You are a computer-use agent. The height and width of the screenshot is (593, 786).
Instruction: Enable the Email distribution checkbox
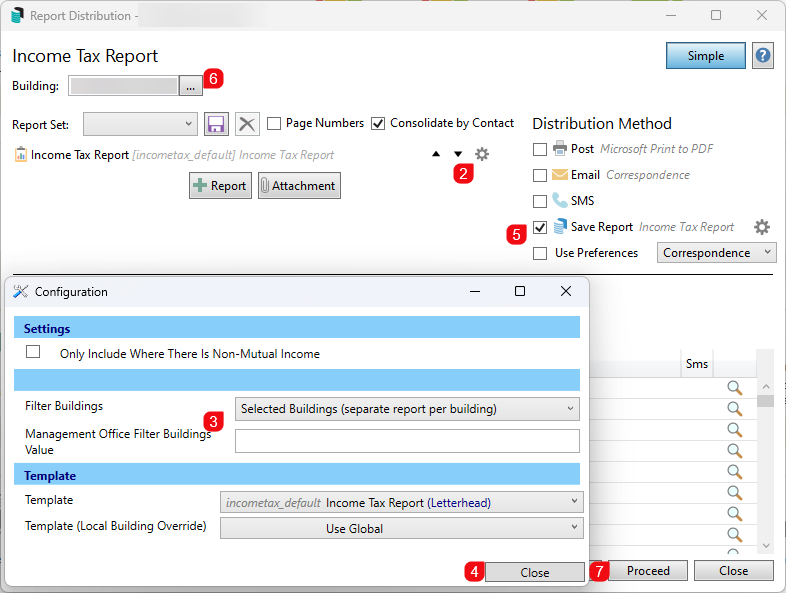tap(540, 175)
